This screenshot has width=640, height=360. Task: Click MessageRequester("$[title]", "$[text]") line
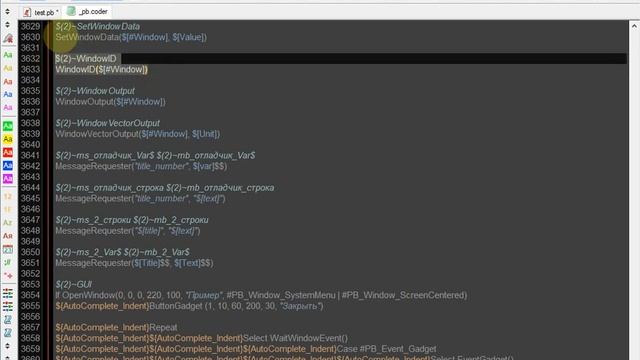(128, 231)
